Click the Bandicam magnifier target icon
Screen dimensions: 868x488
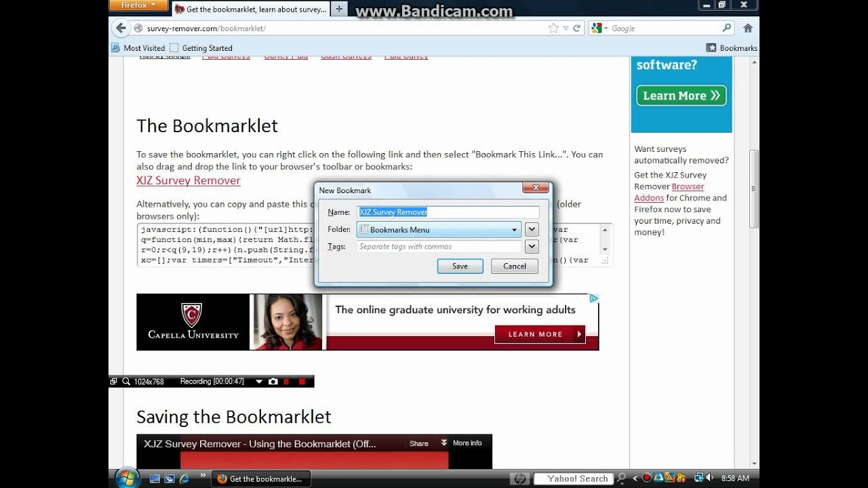click(126, 382)
